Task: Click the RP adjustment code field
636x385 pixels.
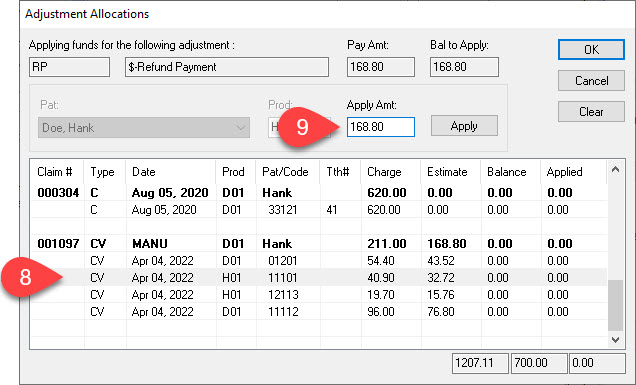Action: 69,67
